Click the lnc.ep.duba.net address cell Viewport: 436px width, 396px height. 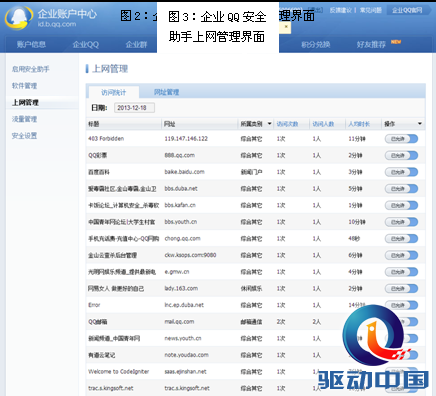coord(184,305)
